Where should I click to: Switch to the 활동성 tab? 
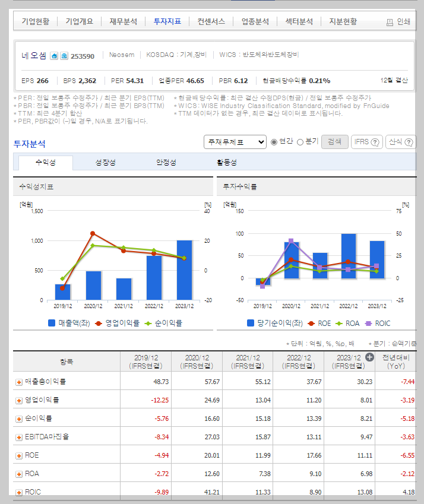(227, 163)
